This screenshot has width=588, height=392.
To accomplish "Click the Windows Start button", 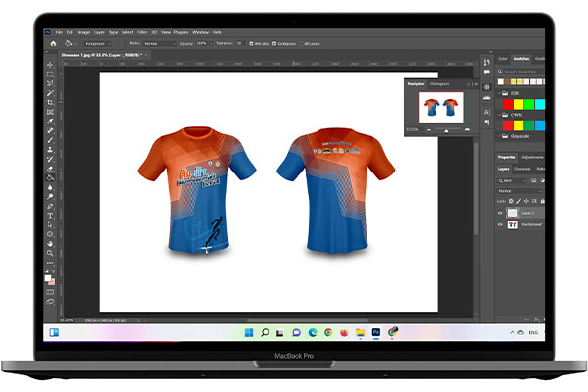I will pyautogui.click(x=249, y=333).
